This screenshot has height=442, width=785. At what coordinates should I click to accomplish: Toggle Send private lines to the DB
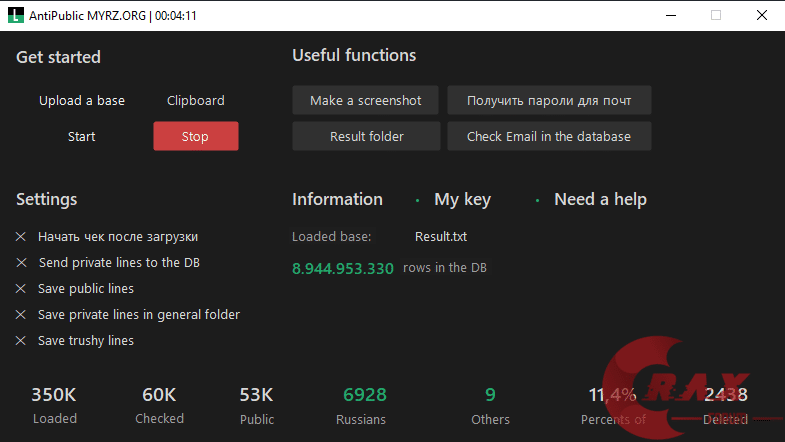(108, 262)
